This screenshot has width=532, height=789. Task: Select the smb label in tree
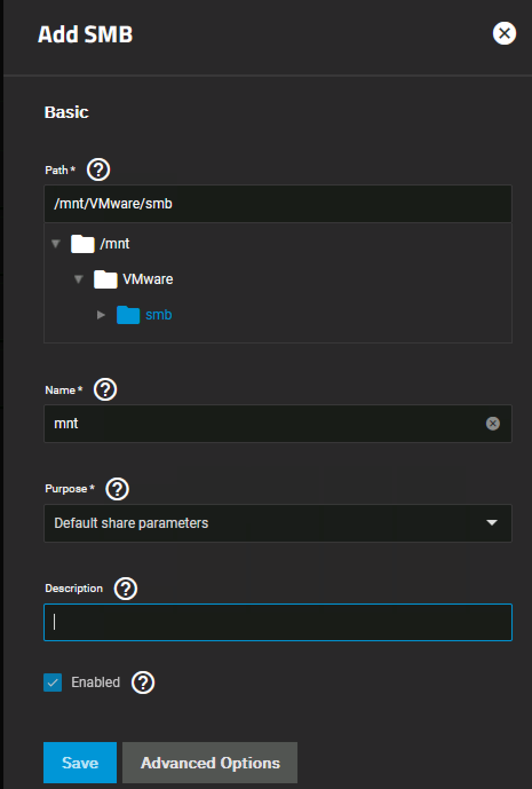[x=158, y=315]
